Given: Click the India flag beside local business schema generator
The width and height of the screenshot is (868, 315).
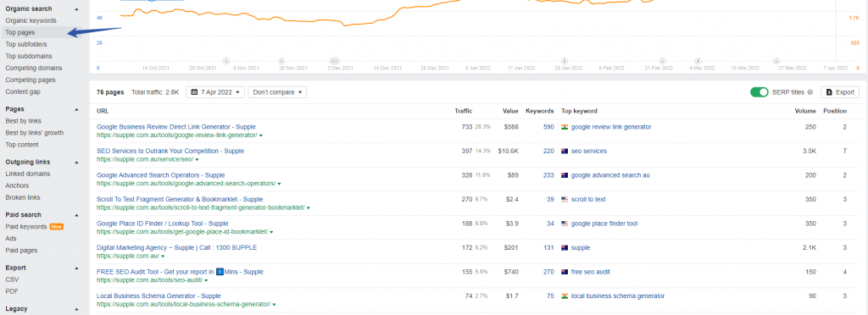Looking at the screenshot, I should 565,296.
